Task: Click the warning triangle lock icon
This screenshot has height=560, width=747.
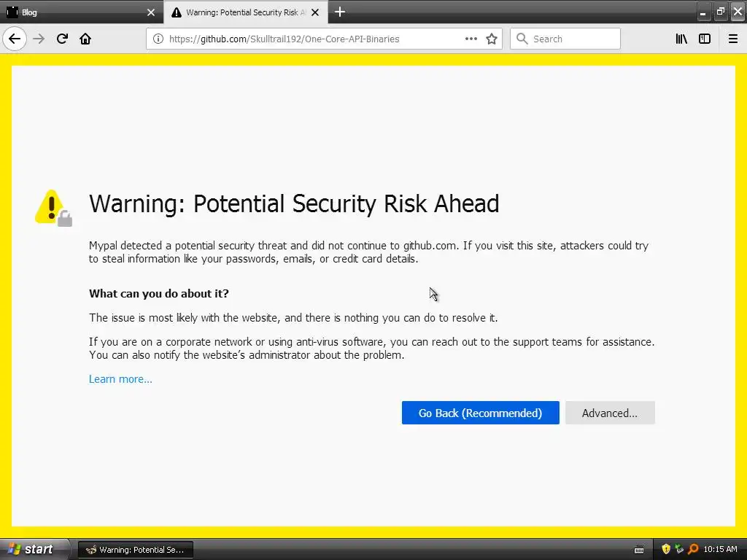Action: (53, 208)
